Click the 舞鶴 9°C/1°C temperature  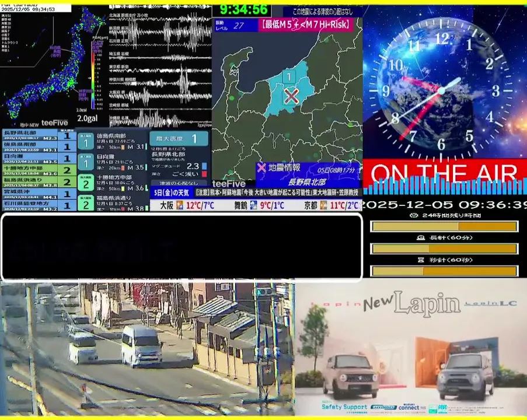(271, 205)
